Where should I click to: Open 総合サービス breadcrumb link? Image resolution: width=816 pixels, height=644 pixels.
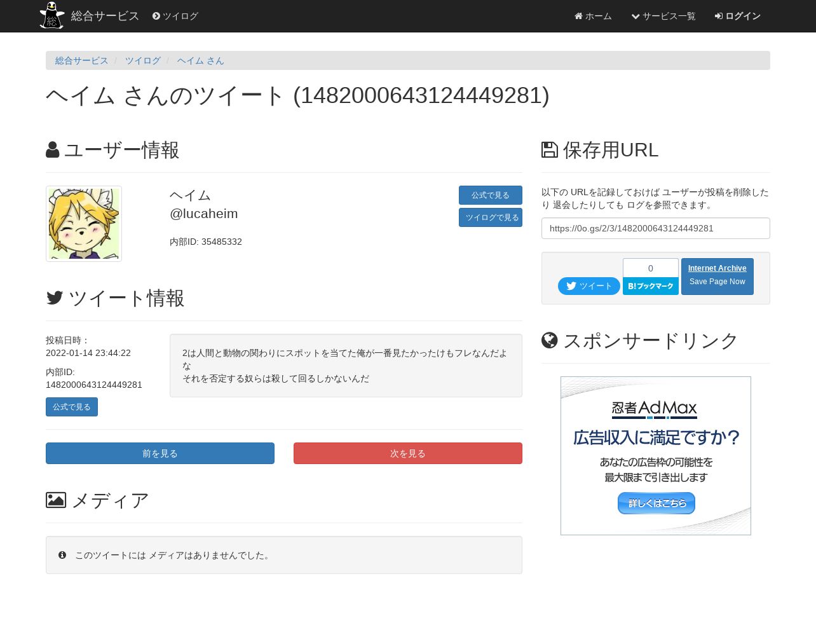[x=82, y=60]
